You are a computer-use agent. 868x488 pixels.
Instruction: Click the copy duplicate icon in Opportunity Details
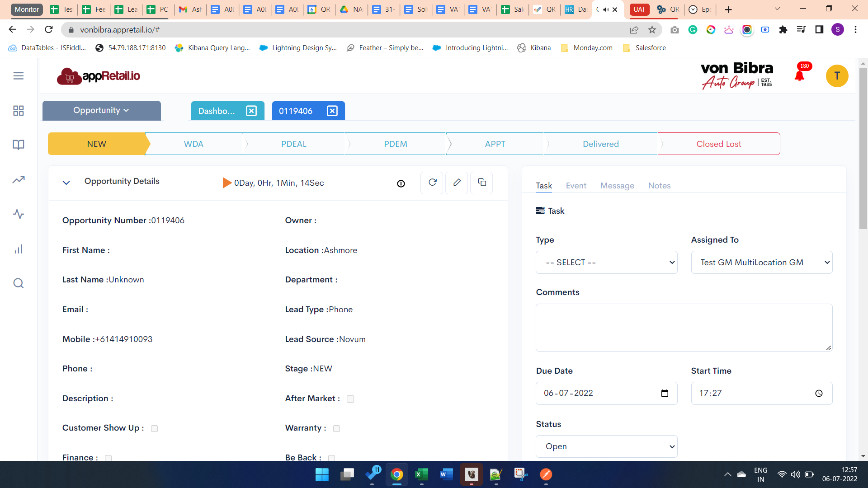pyautogui.click(x=481, y=183)
